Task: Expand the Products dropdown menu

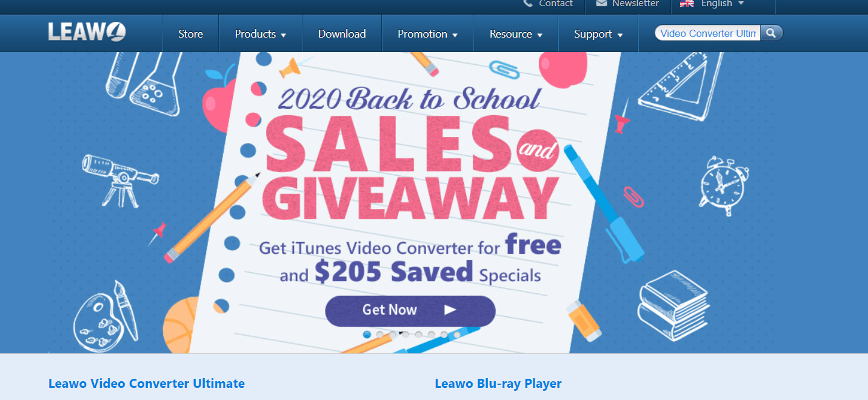Action: [x=260, y=34]
